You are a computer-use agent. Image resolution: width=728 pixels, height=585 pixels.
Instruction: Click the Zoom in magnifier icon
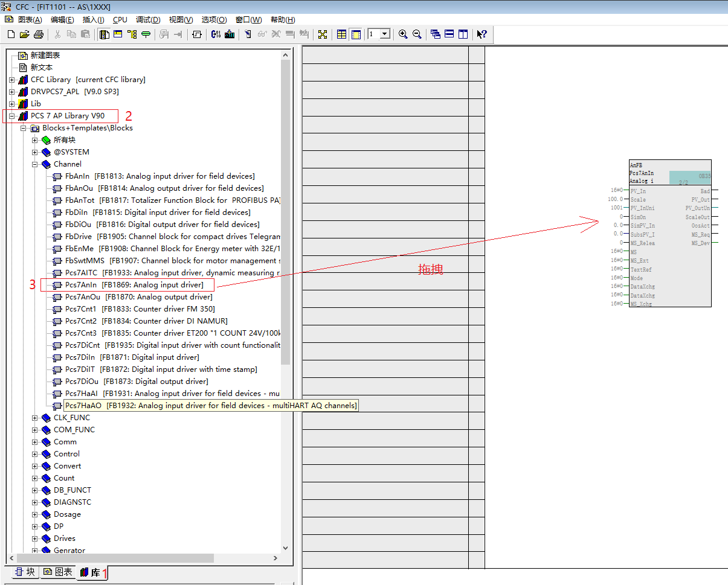click(x=403, y=34)
